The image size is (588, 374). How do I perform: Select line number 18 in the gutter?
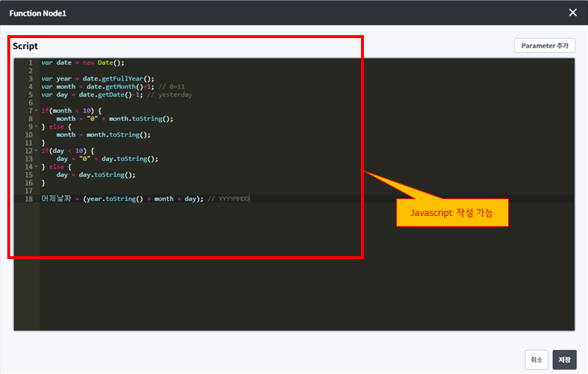(x=28, y=199)
